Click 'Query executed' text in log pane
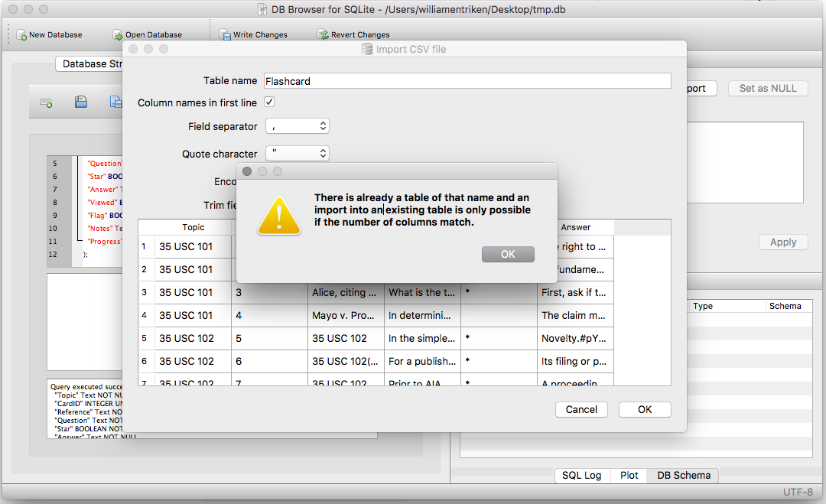 click(x=86, y=386)
